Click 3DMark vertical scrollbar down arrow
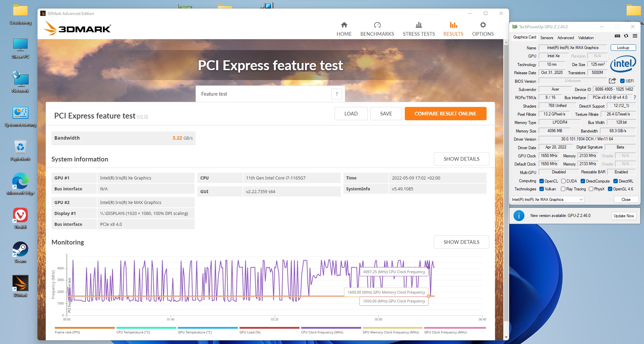The image size is (644, 344). 506,337
